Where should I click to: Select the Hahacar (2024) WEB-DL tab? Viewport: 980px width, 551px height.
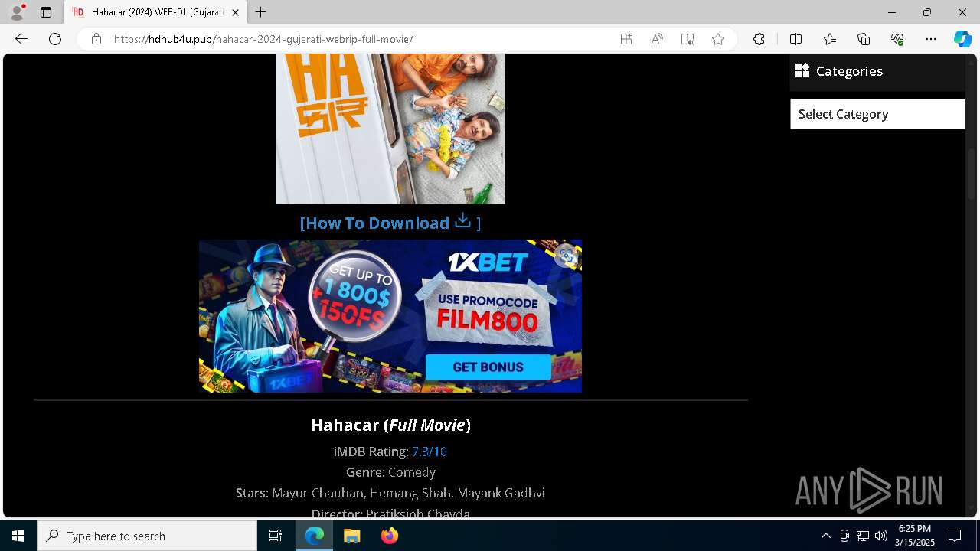tap(156, 12)
